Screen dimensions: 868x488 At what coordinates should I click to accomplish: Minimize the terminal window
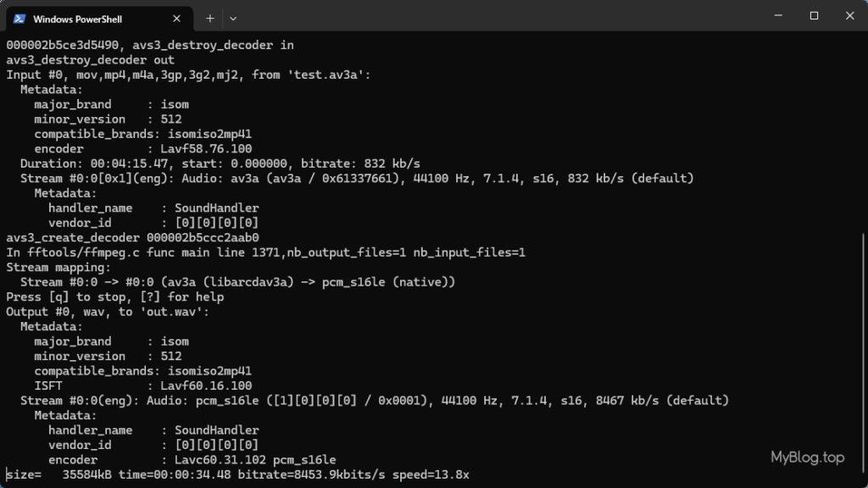(778, 15)
